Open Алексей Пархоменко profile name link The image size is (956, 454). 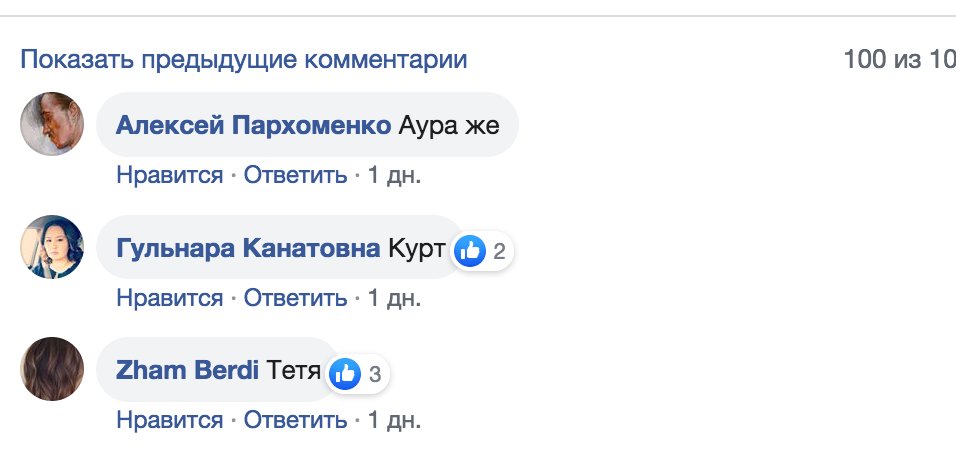click(x=253, y=126)
